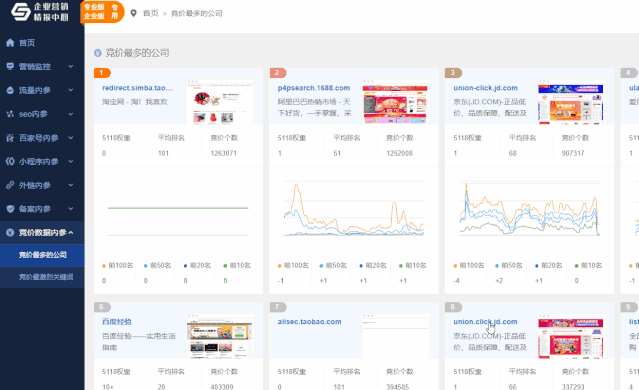Click the rank 7 badge

[x=278, y=307]
